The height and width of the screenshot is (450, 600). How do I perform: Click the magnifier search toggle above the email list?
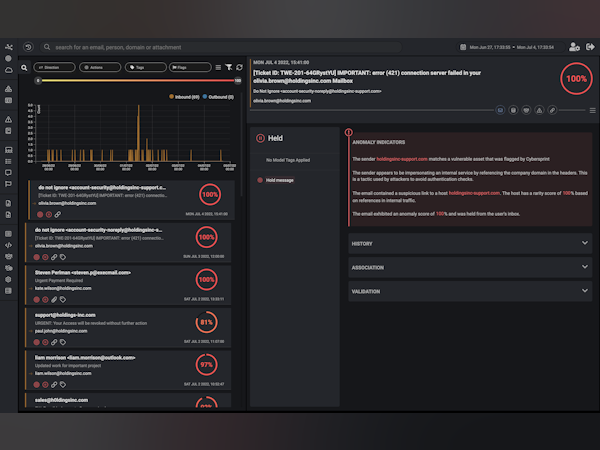tap(24, 68)
